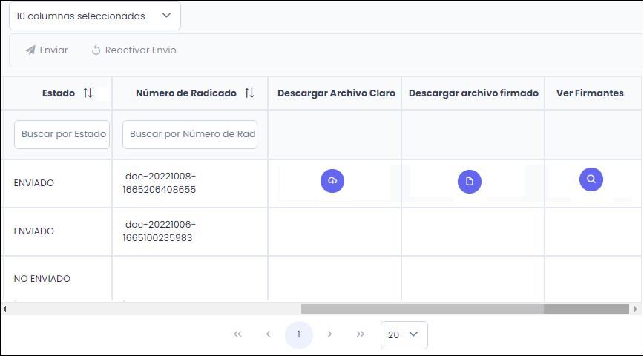
Task: Click the signed file download icon
Action: point(470,182)
